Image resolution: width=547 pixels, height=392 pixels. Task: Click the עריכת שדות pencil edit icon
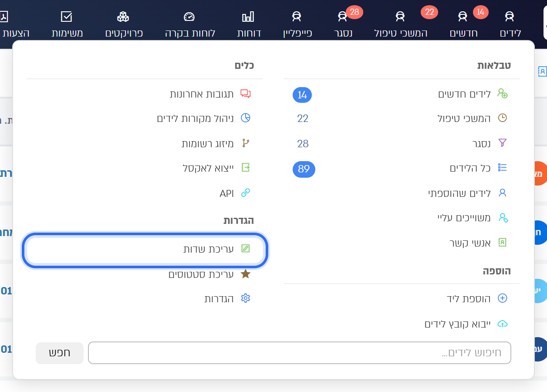[246, 249]
